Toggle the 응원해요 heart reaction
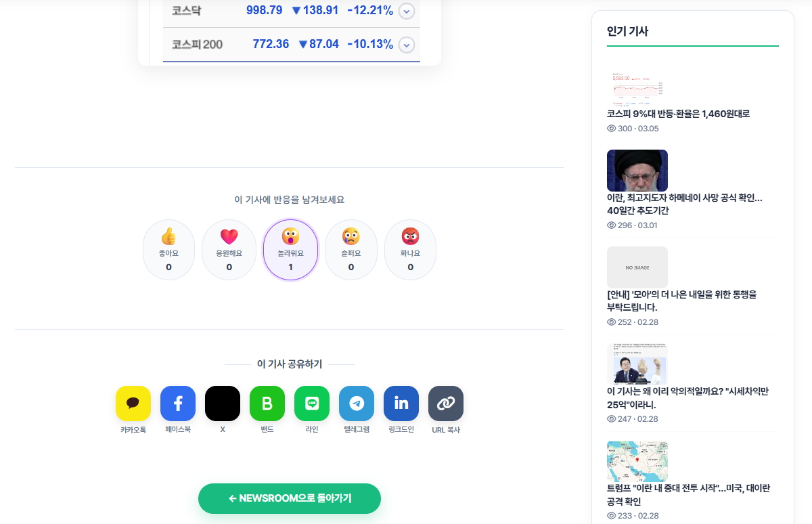 coord(229,249)
